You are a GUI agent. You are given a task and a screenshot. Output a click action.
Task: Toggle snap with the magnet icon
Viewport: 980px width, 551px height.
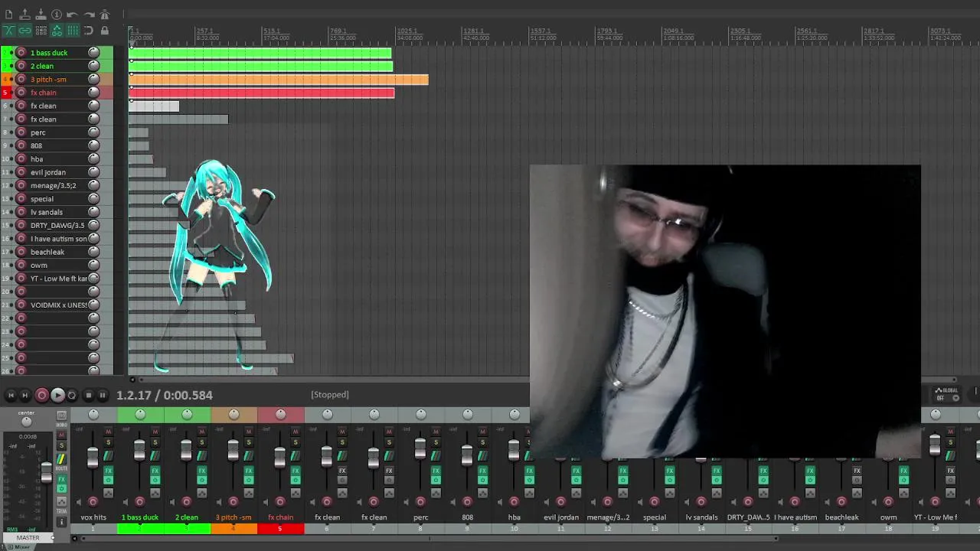[89, 31]
